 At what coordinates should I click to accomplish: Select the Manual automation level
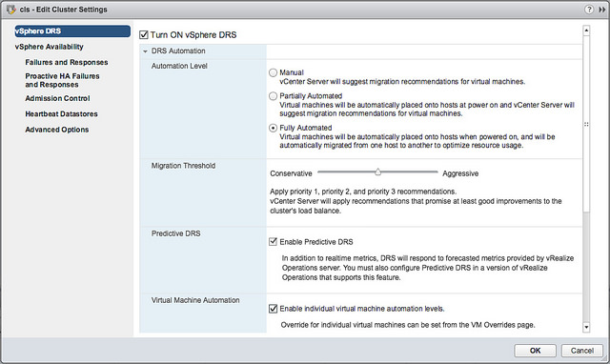pyautogui.click(x=274, y=72)
